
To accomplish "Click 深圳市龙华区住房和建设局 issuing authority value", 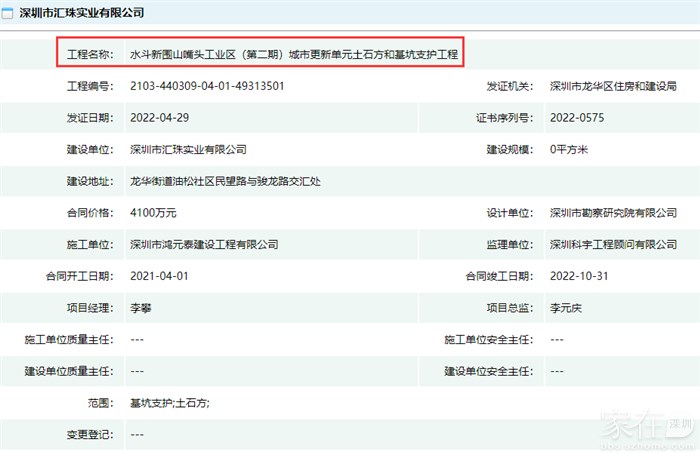I will [x=612, y=86].
